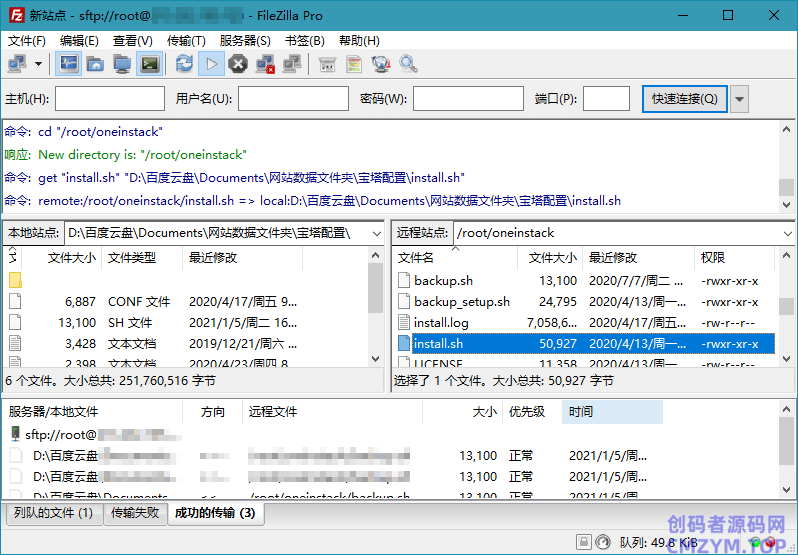798x555 pixels.
Task: Expand the Site Manager dropdown arrow
Action: pos(39,64)
